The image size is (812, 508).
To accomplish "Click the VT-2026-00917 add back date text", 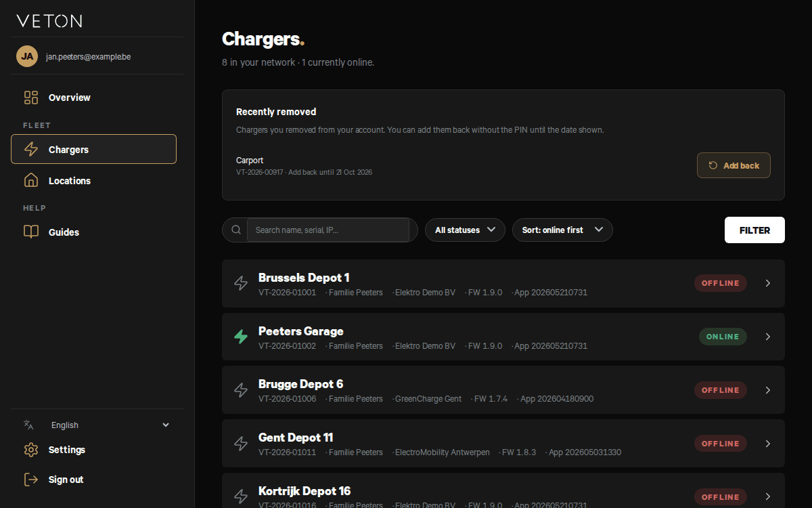I will 304,172.
